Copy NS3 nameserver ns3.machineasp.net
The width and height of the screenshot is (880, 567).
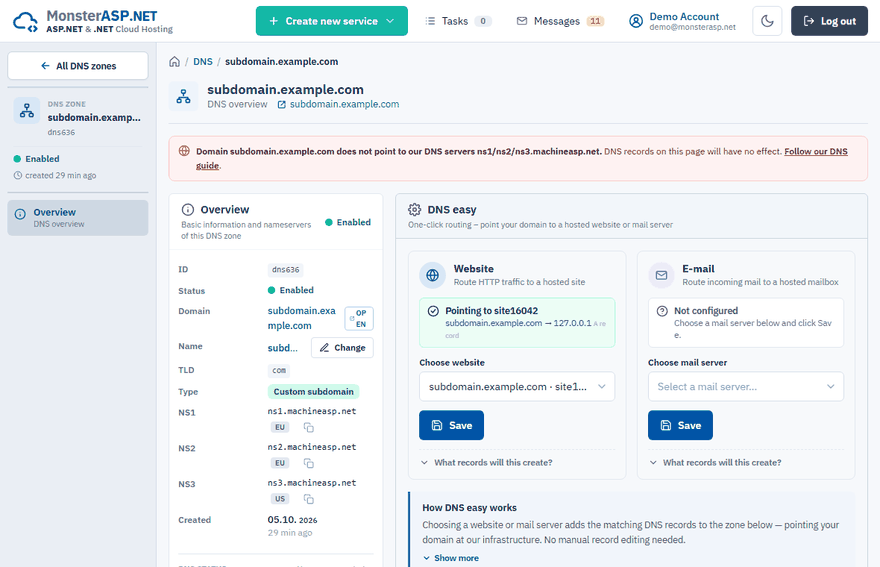click(x=309, y=499)
